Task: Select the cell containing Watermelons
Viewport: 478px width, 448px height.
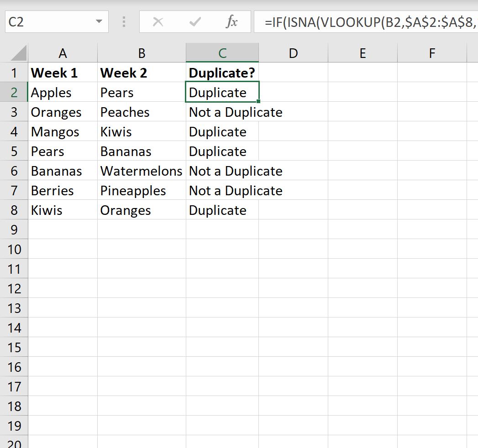Action: (x=142, y=171)
